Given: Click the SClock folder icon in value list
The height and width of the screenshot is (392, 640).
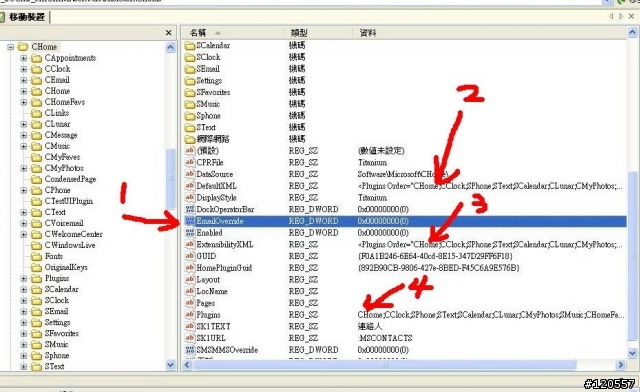Looking at the screenshot, I should [x=190, y=58].
